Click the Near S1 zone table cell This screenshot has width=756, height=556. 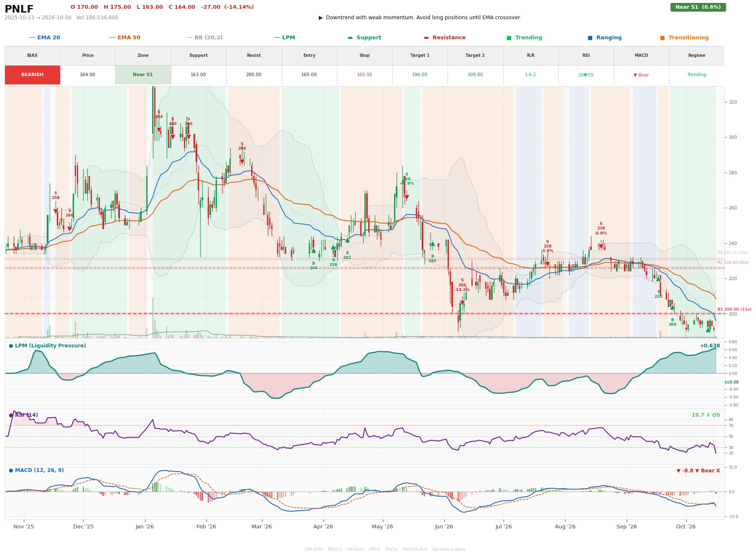click(x=143, y=75)
